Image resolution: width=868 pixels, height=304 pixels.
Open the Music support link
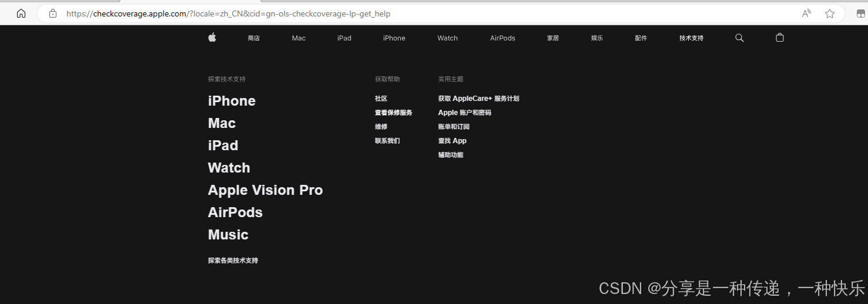(228, 235)
